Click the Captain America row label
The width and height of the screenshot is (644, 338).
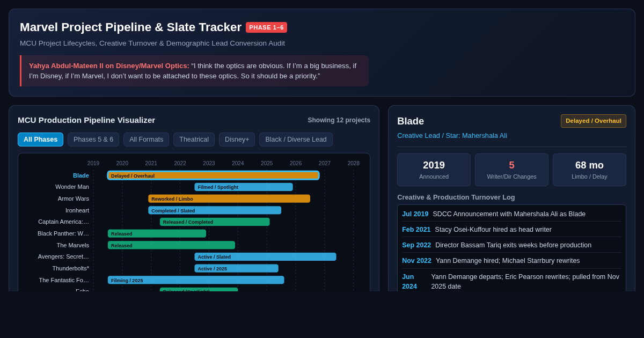[63, 222]
